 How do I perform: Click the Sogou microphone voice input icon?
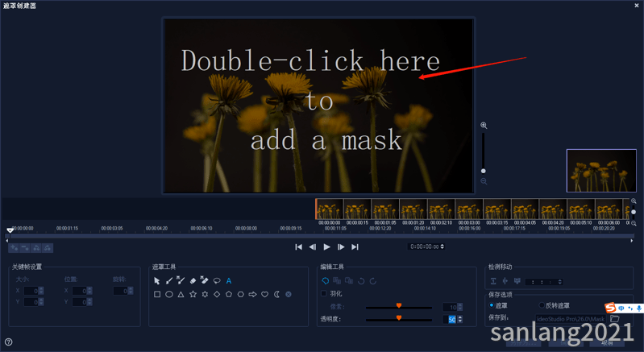click(x=639, y=309)
